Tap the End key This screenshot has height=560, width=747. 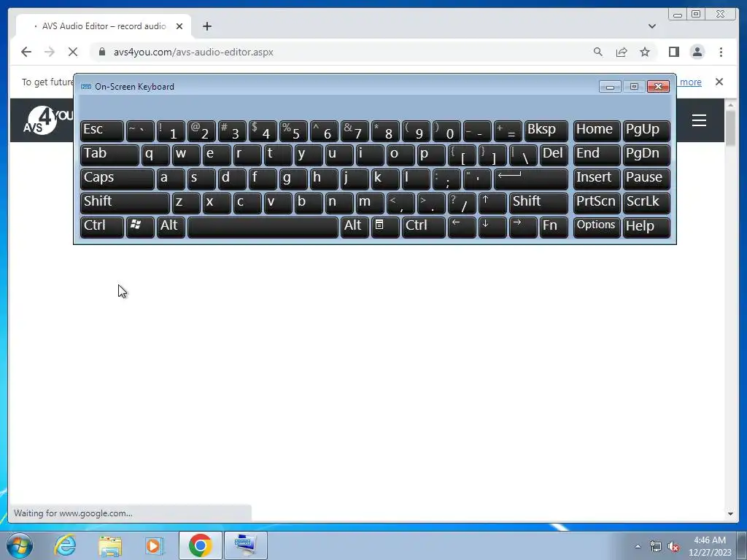click(x=597, y=155)
